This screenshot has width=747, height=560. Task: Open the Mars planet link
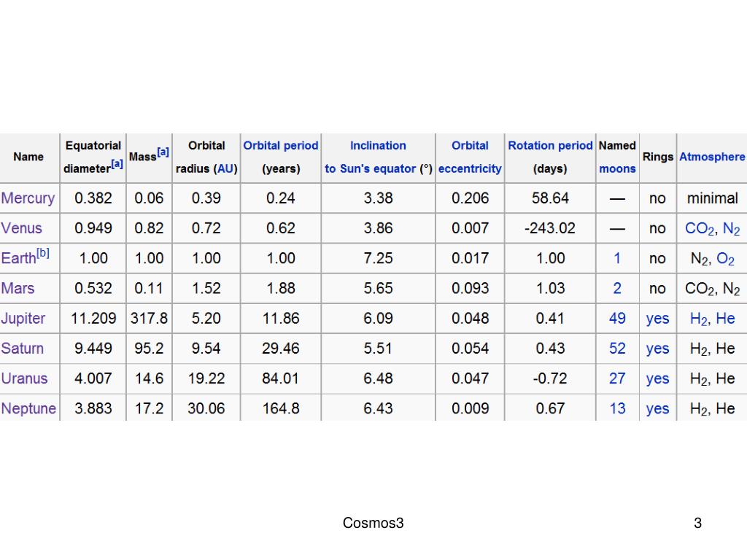(18, 288)
